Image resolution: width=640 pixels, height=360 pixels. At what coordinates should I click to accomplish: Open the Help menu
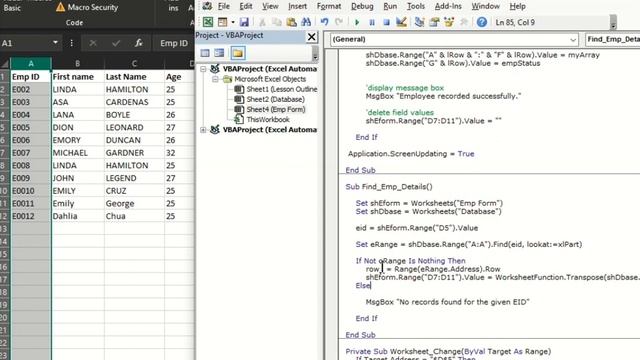[518, 6]
